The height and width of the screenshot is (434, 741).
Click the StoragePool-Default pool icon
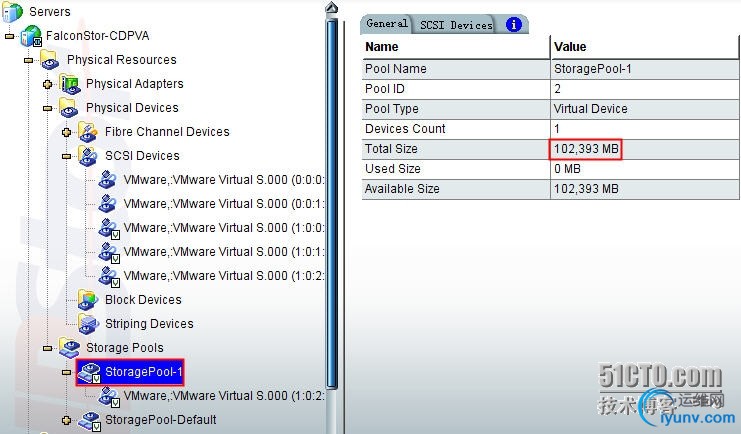89,421
